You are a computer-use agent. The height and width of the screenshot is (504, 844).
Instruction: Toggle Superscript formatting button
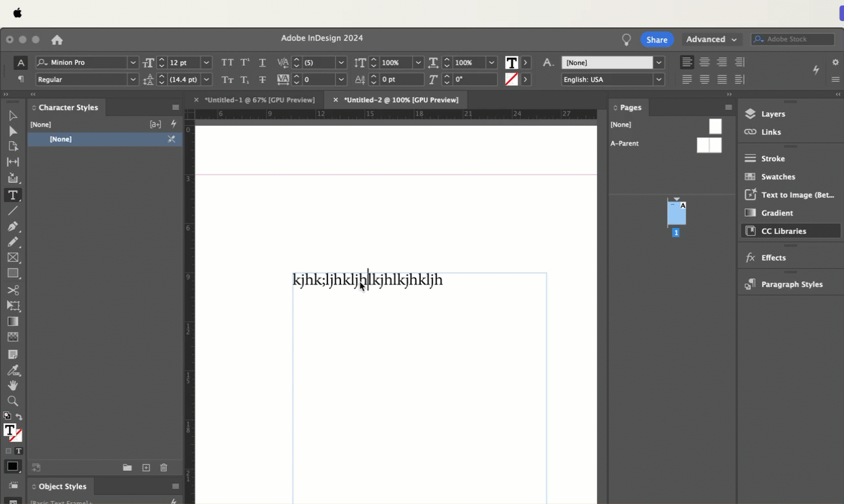[245, 63]
